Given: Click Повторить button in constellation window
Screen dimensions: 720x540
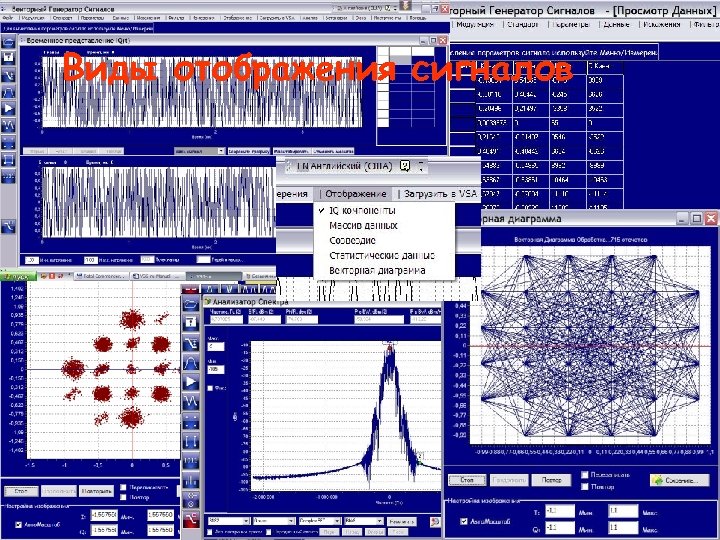Looking at the screenshot, I should (96, 491).
